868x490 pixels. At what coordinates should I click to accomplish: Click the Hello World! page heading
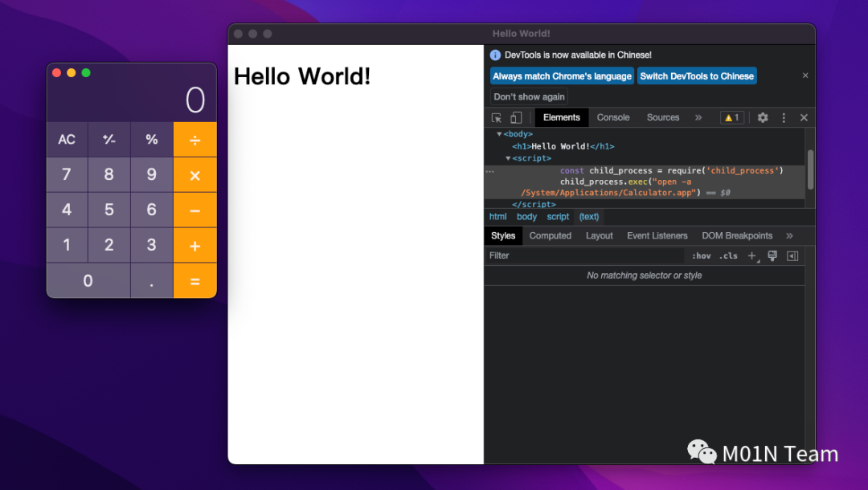click(301, 76)
